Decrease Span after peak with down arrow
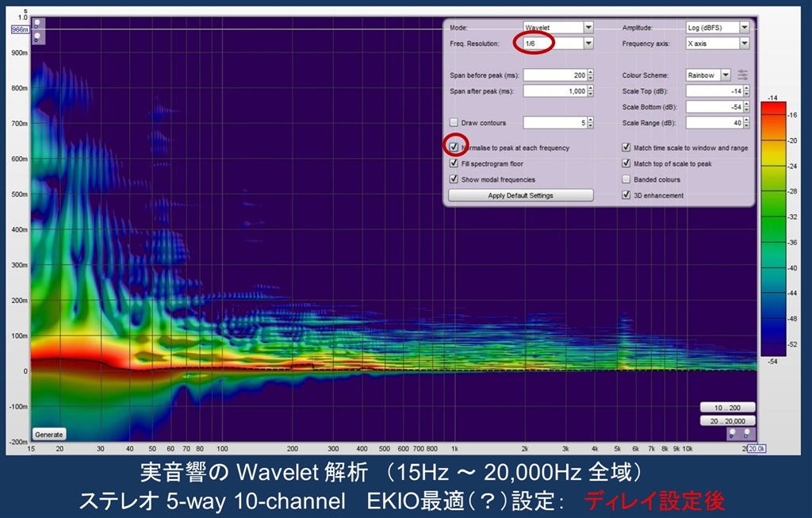 coord(590,94)
